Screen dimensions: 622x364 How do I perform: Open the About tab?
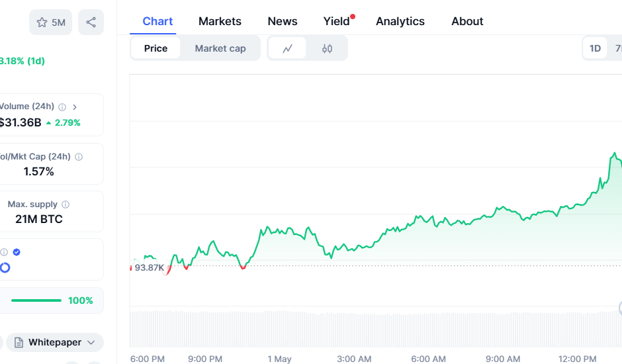pos(467,21)
